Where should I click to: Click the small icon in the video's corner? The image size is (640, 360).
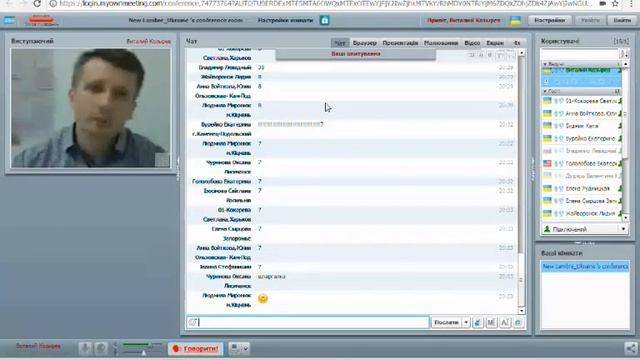pyautogui.click(x=162, y=160)
